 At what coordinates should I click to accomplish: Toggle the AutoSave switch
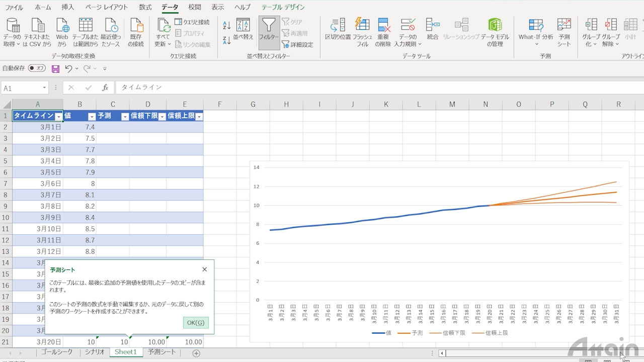[x=37, y=68]
